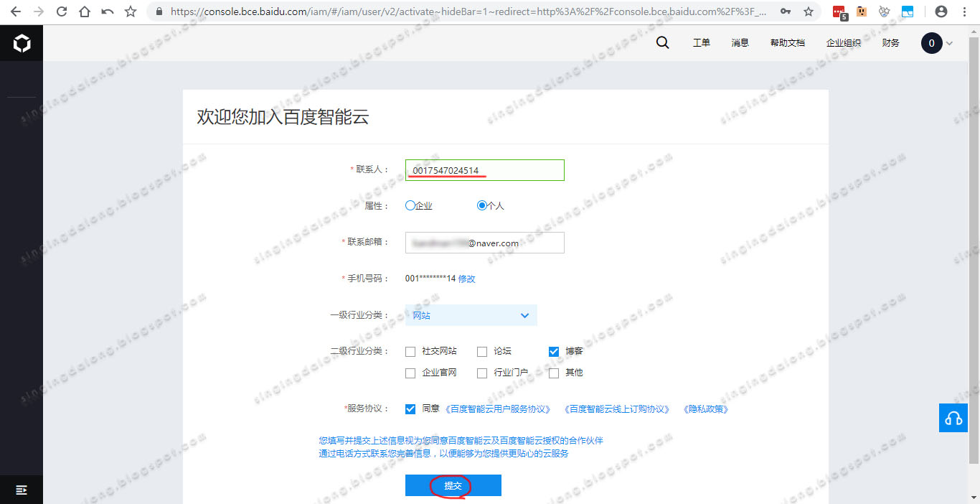Click the heading 欢迎您加入百度智能云
The image size is (980, 504).
pyautogui.click(x=283, y=117)
